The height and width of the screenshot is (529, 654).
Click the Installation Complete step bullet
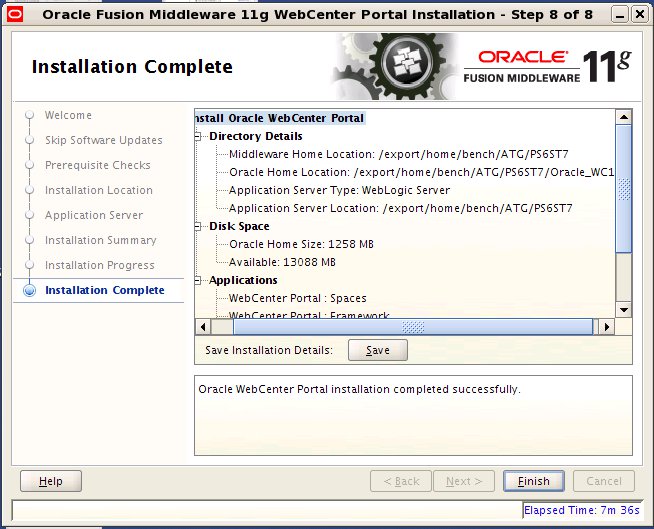tap(29, 290)
